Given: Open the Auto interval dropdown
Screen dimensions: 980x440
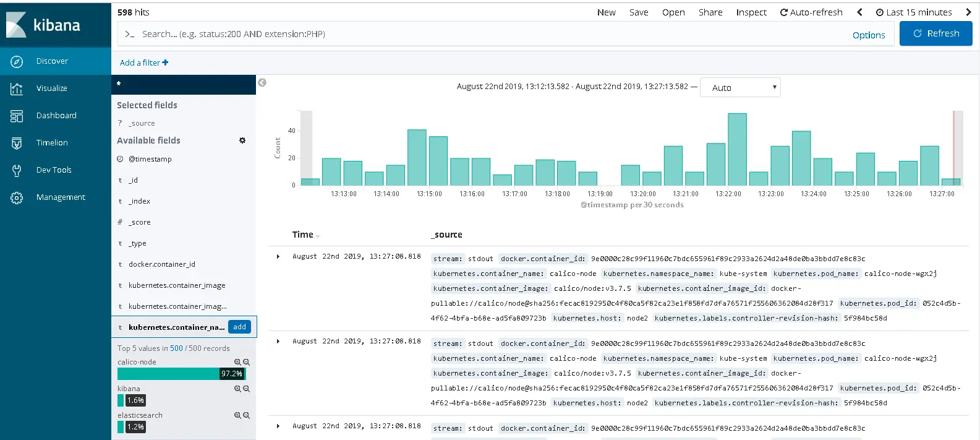Looking at the screenshot, I should click(740, 87).
